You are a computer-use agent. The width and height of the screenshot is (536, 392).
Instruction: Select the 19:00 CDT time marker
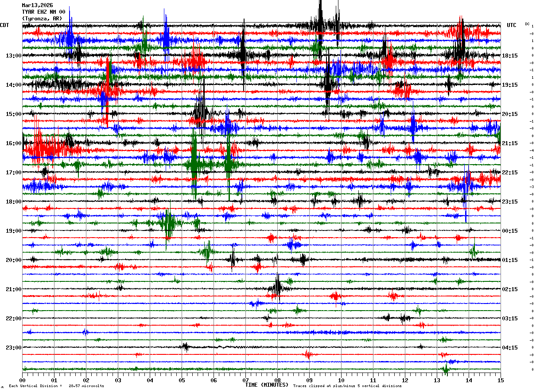click(x=13, y=231)
